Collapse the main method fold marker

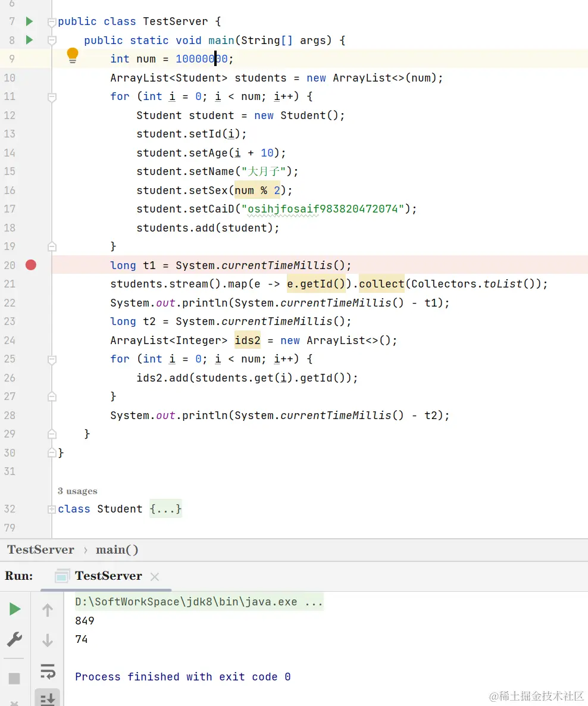coord(52,40)
